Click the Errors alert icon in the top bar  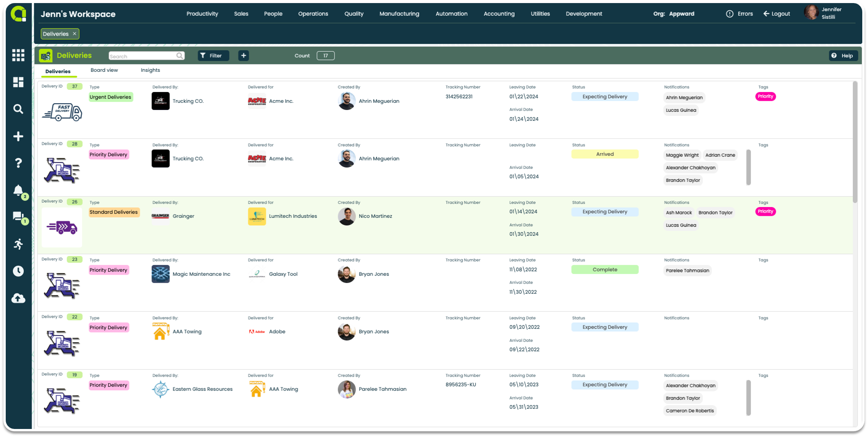pos(729,13)
